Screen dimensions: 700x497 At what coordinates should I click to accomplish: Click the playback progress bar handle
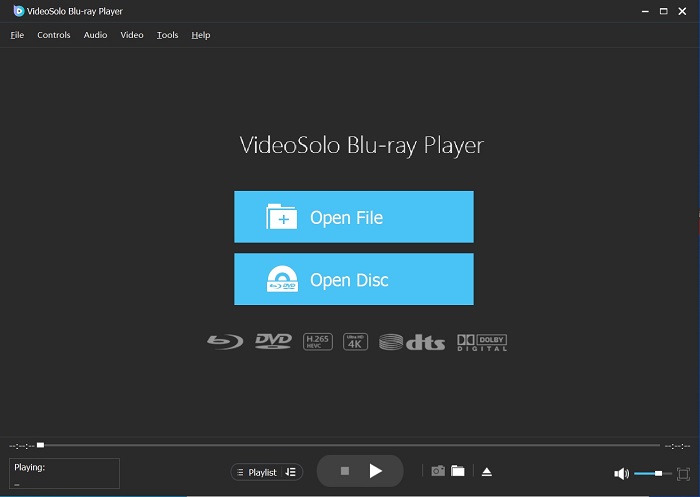40,445
